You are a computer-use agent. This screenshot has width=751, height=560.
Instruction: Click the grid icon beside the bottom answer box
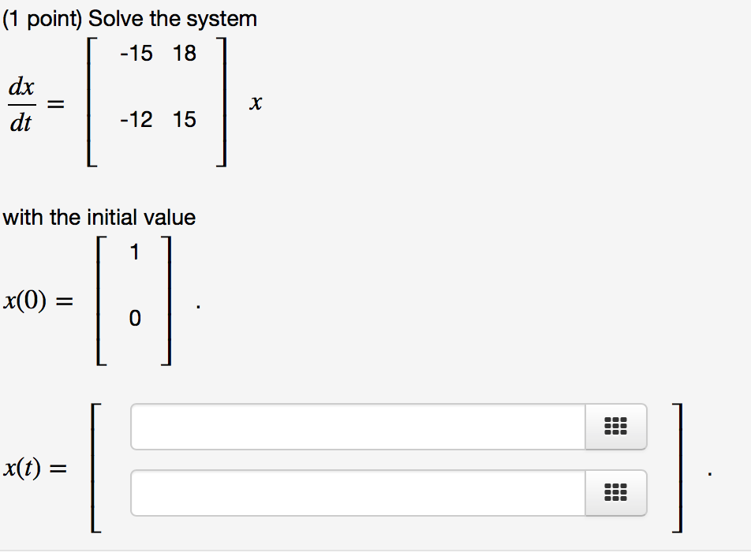click(616, 493)
